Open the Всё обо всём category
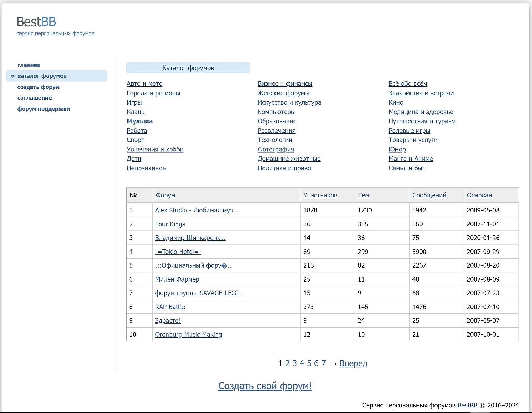The width and height of the screenshot is (532, 413). click(408, 83)
